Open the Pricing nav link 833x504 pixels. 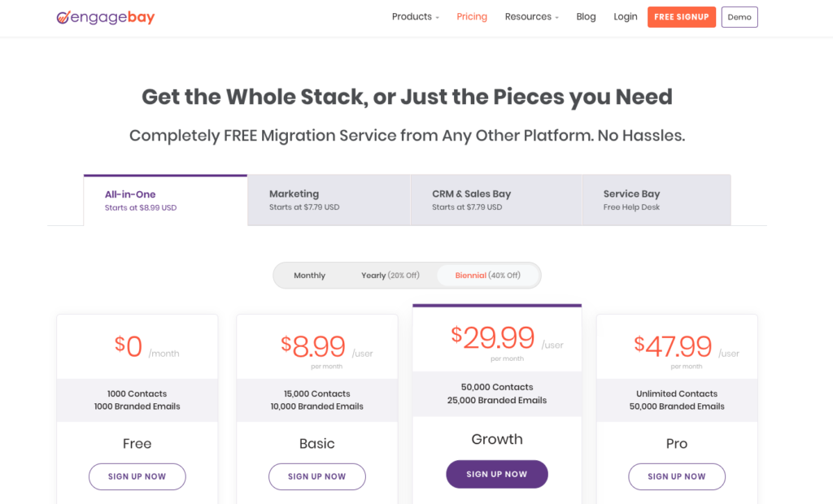[x=472, y=17]
